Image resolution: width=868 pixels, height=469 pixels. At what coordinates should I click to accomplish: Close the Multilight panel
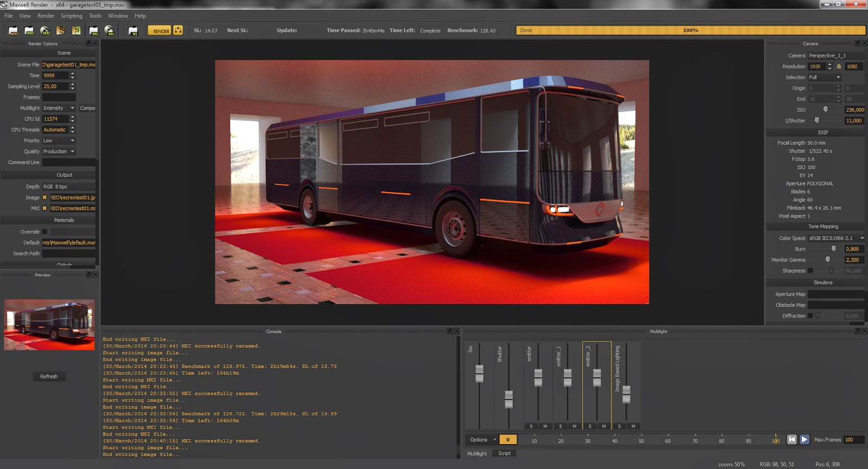pos(864,331)
